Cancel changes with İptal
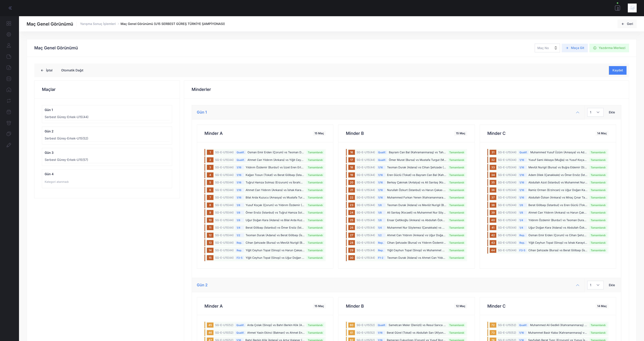Screen dimensions: 644x341 [46, 70]
